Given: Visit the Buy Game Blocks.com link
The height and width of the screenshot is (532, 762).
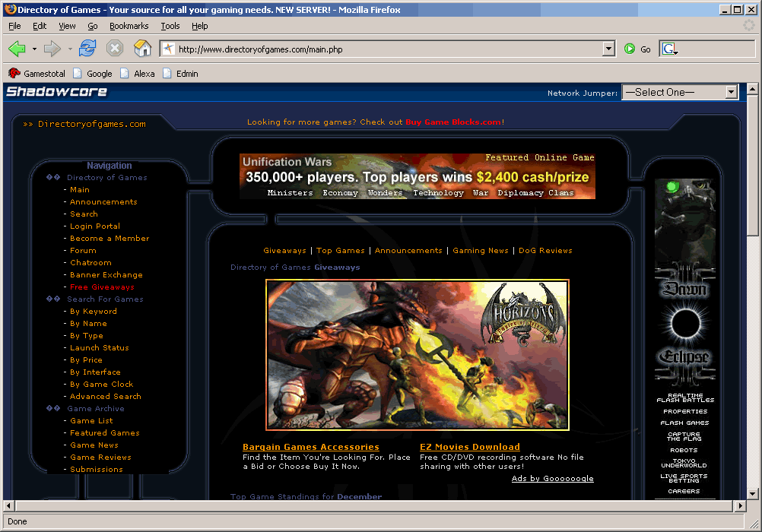Looking at the screenshot, I should 452,122.
